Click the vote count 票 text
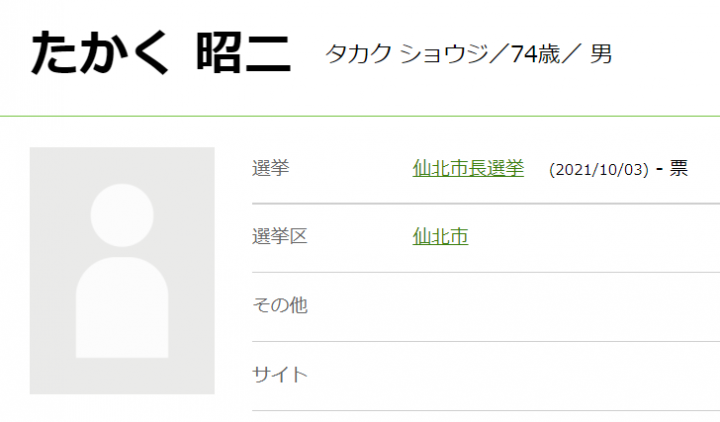The height and width of the screenshot is (422, 720). point(679,168)
